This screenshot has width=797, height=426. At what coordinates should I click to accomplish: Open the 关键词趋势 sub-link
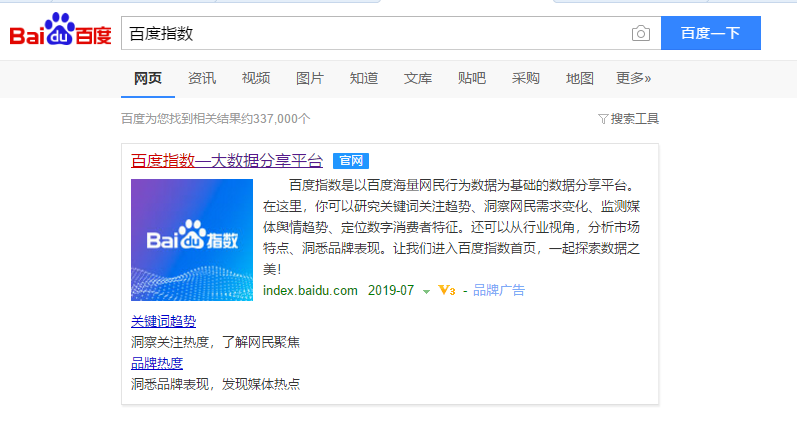(163, 321)
